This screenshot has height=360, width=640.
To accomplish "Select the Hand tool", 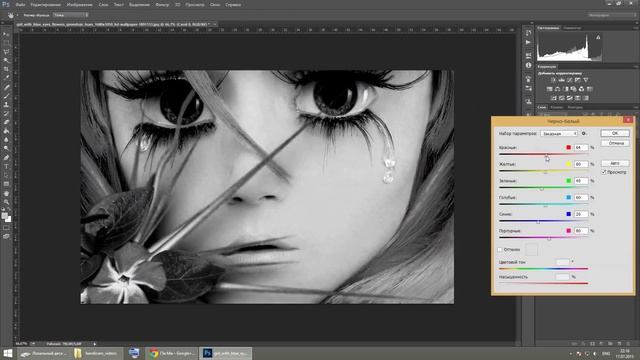I will pos(6,193).
